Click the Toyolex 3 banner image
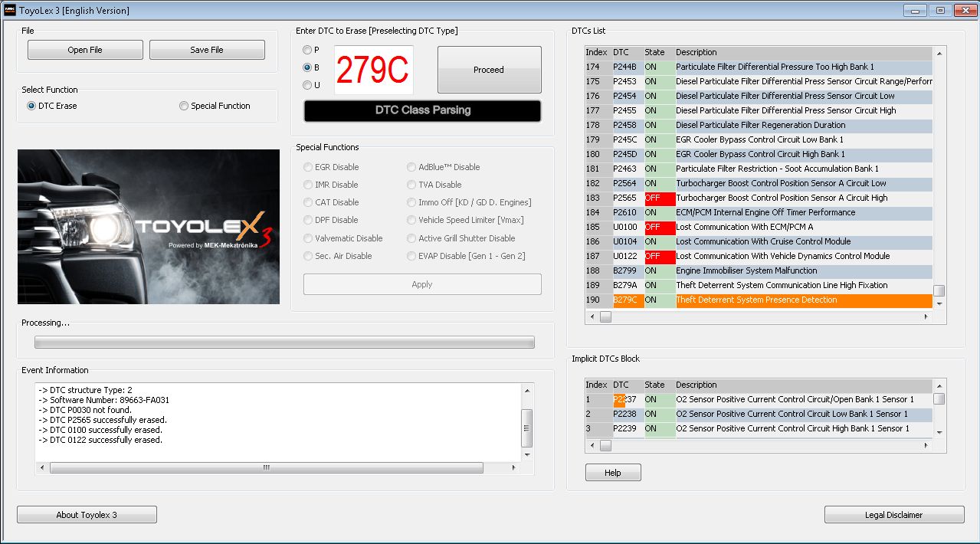 coord(148,227)
